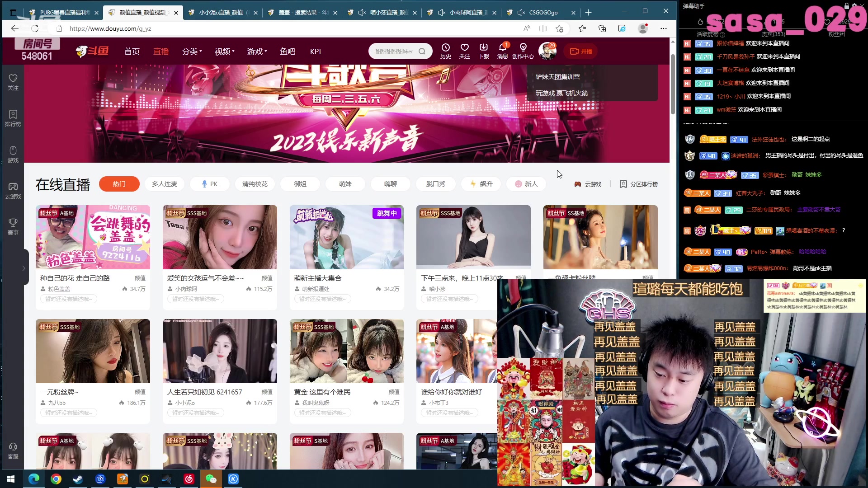Click the browser favorites star-list icon

[582, 28]
